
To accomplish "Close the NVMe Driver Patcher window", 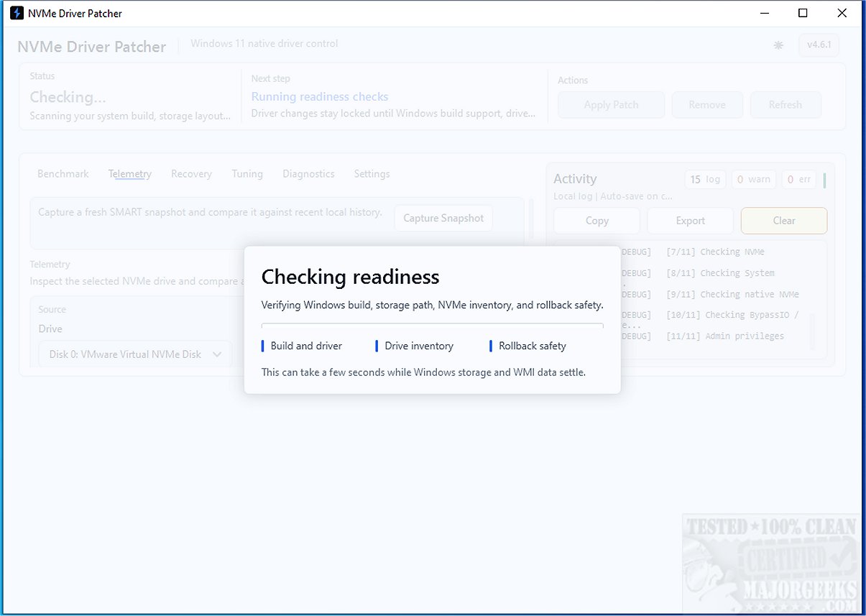I will pyautogui.click(x=842, y=13).
